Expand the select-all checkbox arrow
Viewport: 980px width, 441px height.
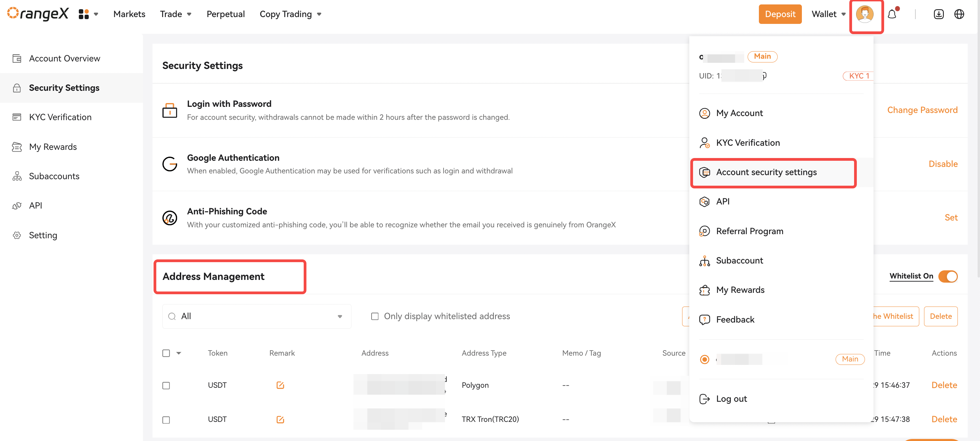178,353
